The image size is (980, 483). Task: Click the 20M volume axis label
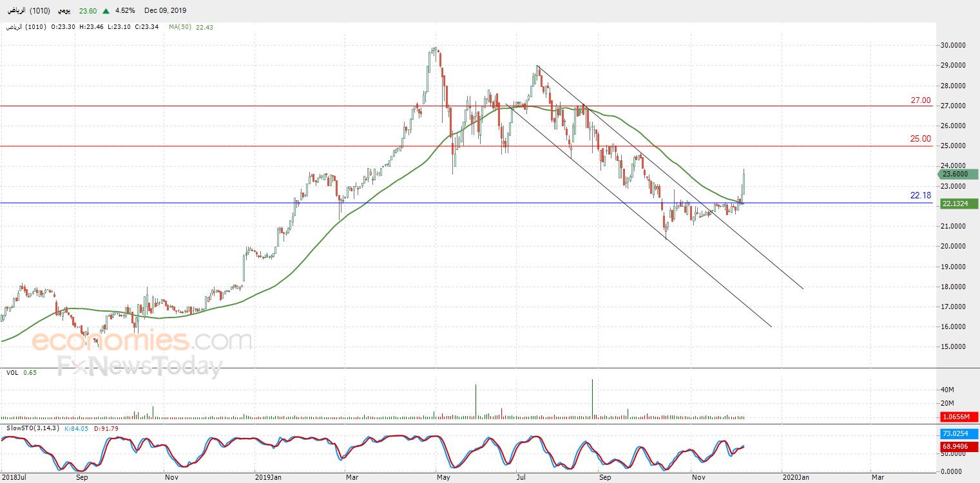tap(947, 404)
